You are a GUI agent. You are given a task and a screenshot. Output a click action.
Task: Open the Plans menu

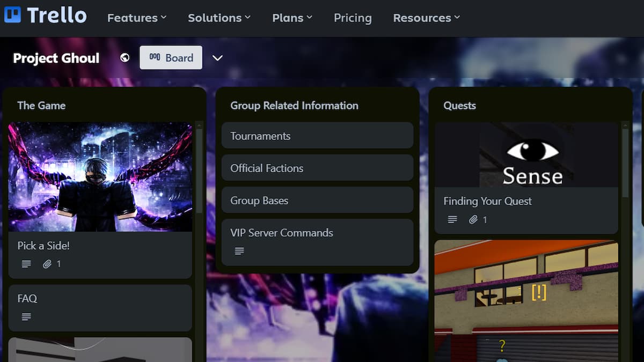pyautogui.click(x=292, y=18)
